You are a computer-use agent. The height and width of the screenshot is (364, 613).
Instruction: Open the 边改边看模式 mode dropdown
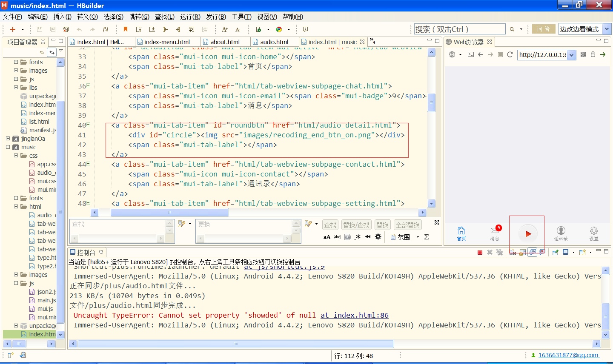point(607,29)
